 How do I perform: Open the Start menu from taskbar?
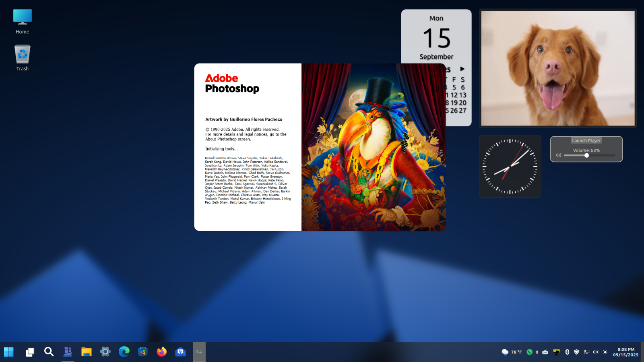pyautogui.click(x=9, y=352)
